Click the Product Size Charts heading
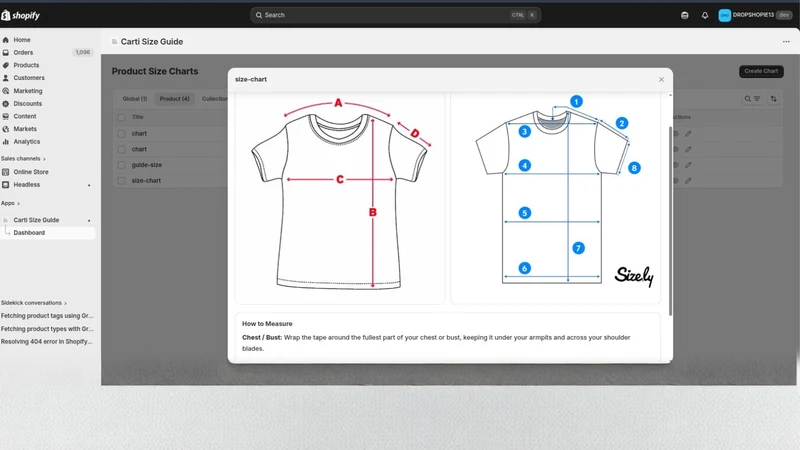 (155, 71)
